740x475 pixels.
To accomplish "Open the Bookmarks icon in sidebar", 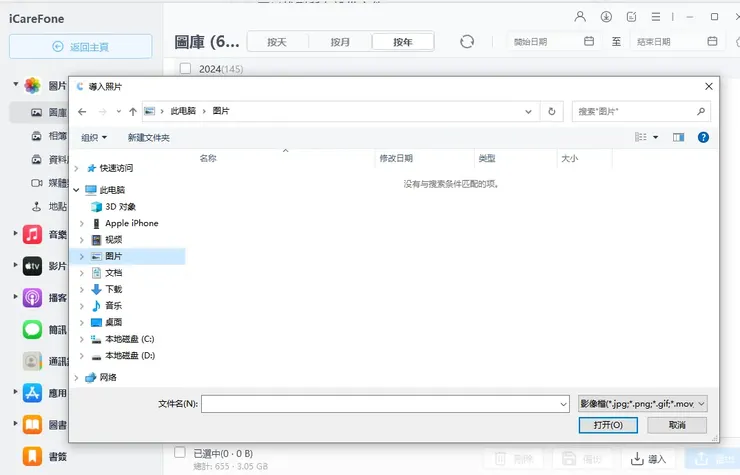I will click(x=32, y=456).
